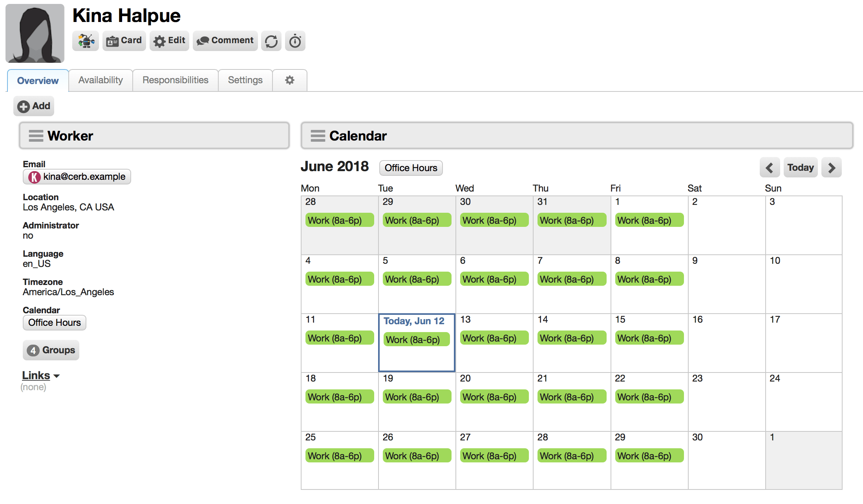The width and height of the screenshot is (863, 504).
Task: Open the 4 Groups button
Action: tap(51, 350)
